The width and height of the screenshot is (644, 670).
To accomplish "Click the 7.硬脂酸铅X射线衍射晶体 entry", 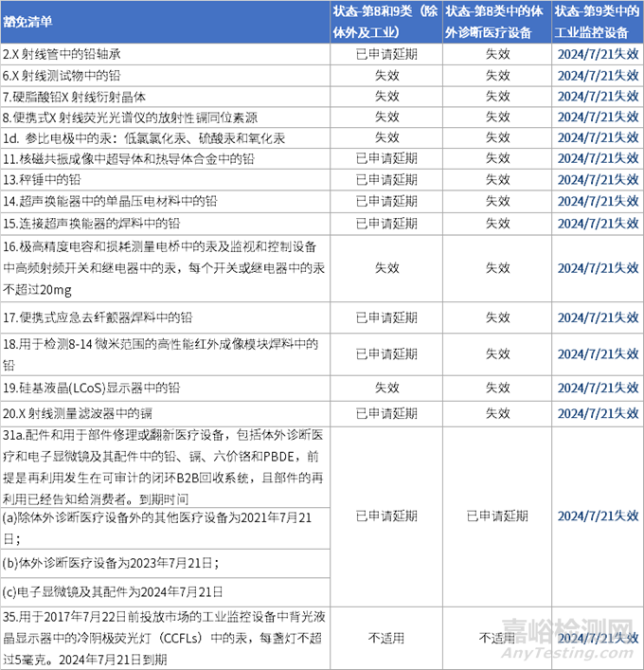I will coord(76,96).
